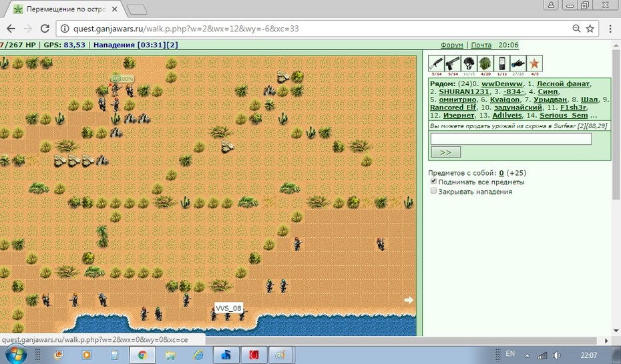
Task: View site information icon in address bar
Action: (65, 29)
